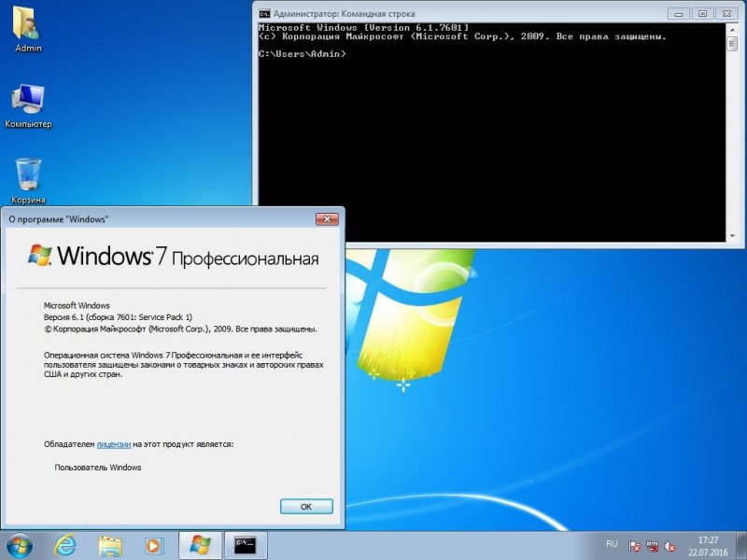
Task: Click the Show desktop strip
Action: pyautogui.click(x=741, y=546)
